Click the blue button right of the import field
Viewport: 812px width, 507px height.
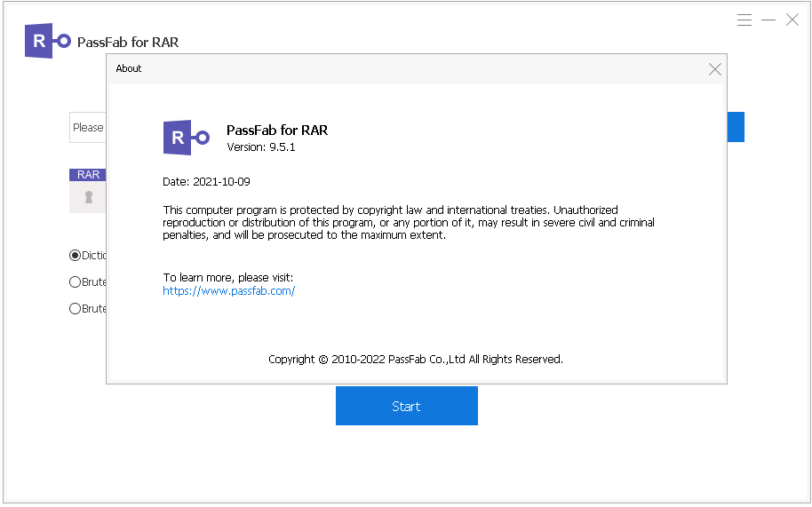pyautogui.click(x=736, y=127)
